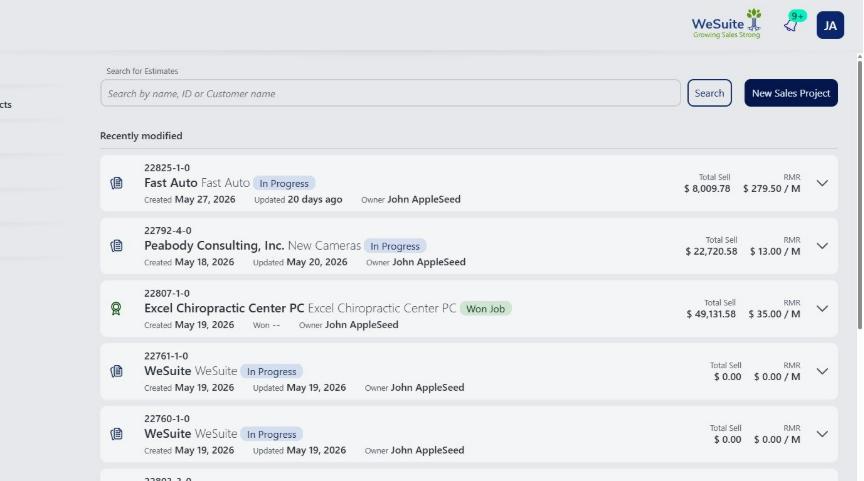Click the estimate icon for 22761-1-0

click(x=116, y=371)
